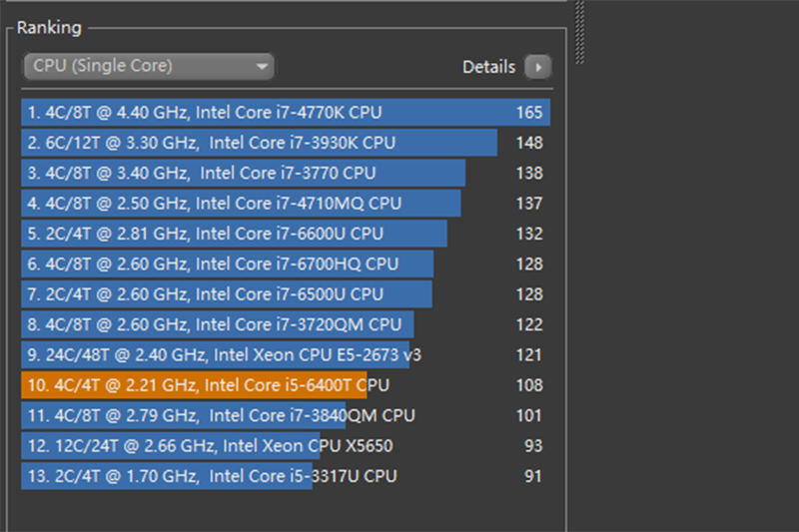The image size is (799, 532).
Task: Click the Details label
Action: 488,67
